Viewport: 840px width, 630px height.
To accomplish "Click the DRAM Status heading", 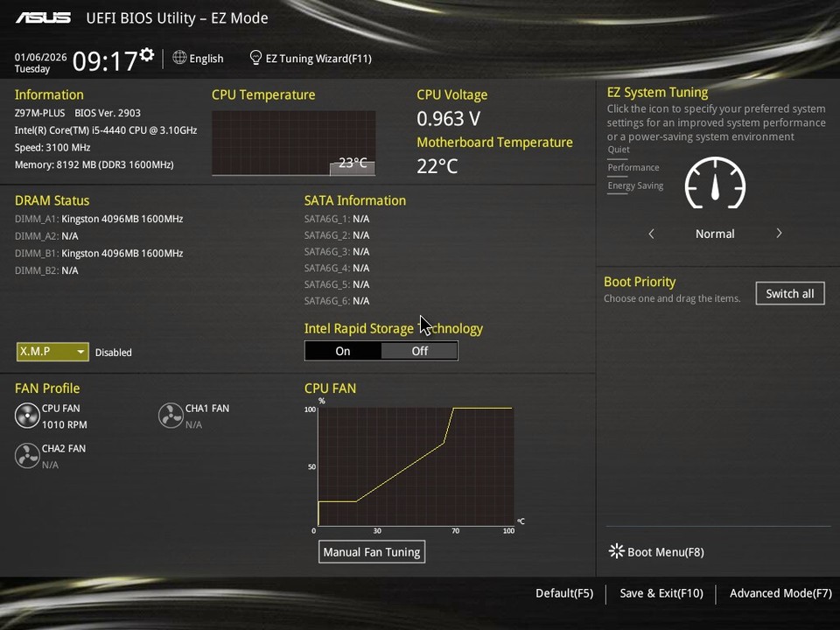I will [52, 200].
